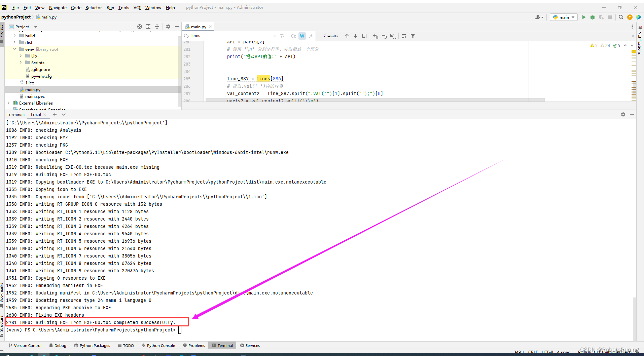Open Version Control tool window

pos(25,345)
